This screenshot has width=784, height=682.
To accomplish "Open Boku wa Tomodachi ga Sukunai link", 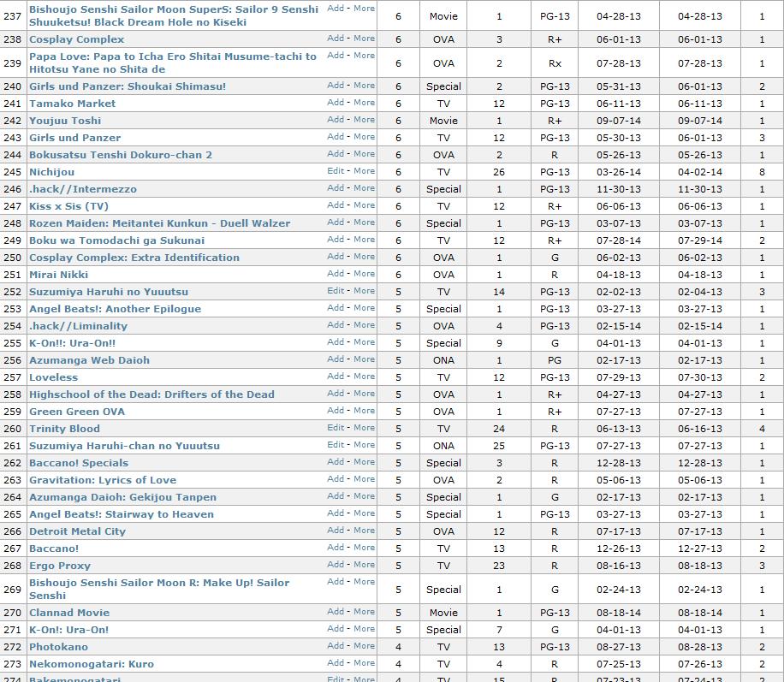I will click(116, 240).
